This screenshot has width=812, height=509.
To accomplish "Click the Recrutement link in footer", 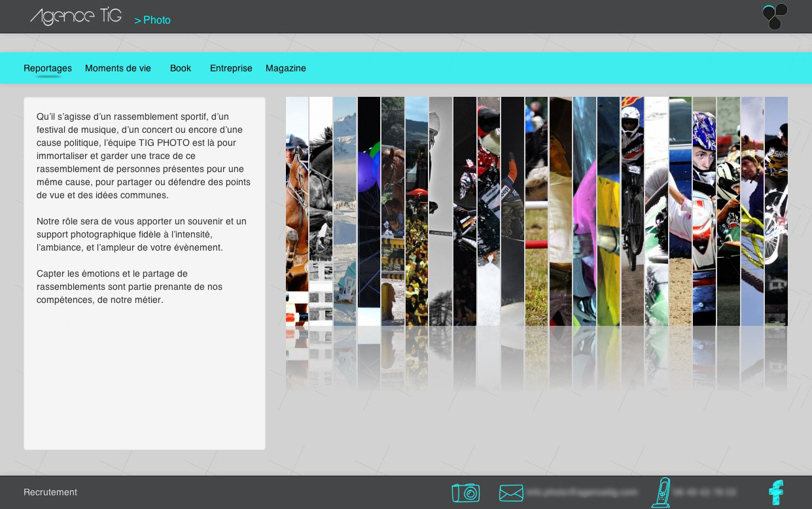I will (50, 492).
